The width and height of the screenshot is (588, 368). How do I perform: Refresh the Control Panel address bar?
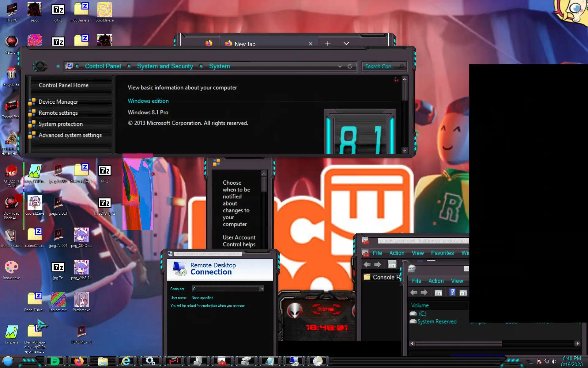pos(350,66)
